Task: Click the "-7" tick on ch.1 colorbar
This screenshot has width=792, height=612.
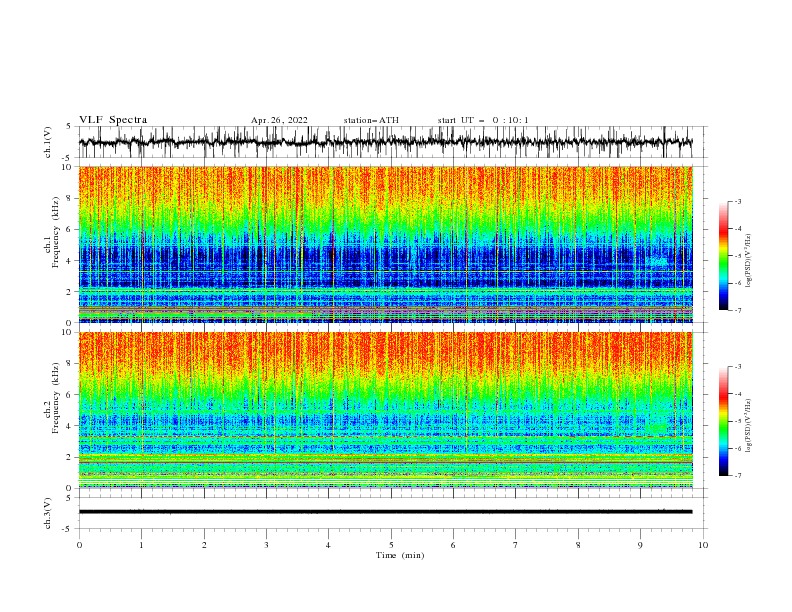Action: click(738, 310)
